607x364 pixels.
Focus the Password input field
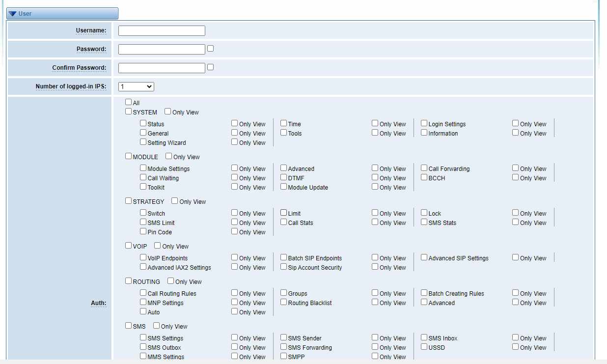[x=162, y=49]
